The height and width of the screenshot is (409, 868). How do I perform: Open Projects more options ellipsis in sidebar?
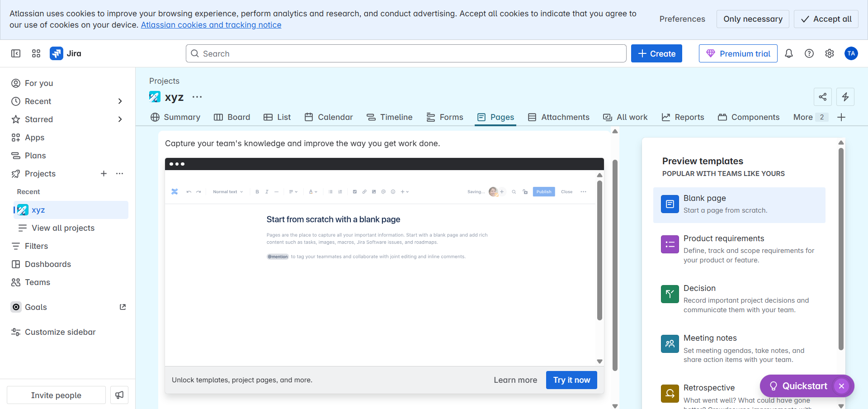pos(119,174)
